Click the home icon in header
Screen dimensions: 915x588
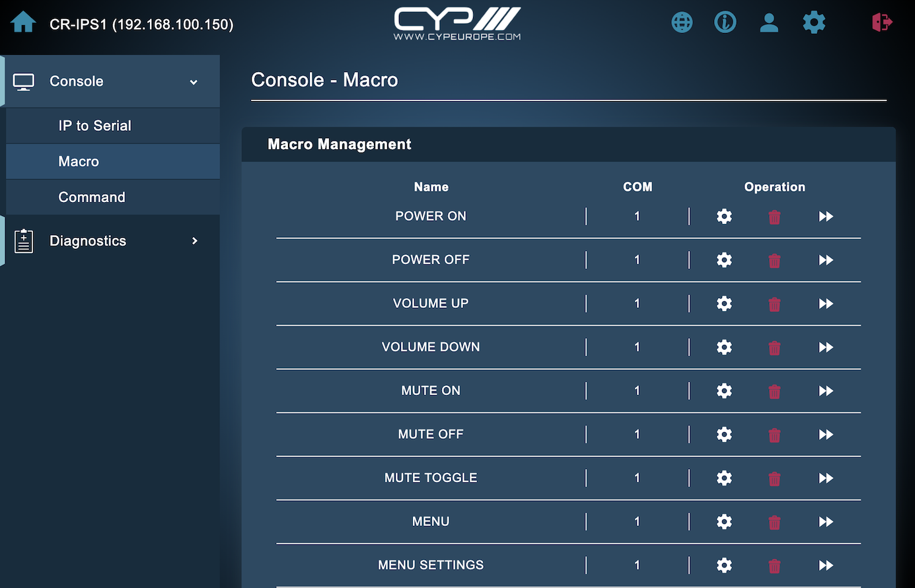(23, 22)
